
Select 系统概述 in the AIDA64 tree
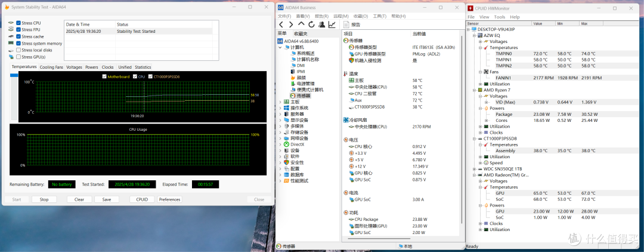click(x=305, y=53)
